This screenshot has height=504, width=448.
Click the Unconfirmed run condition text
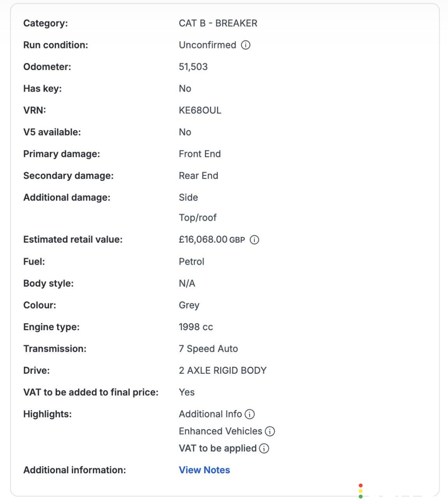(207, 45)
